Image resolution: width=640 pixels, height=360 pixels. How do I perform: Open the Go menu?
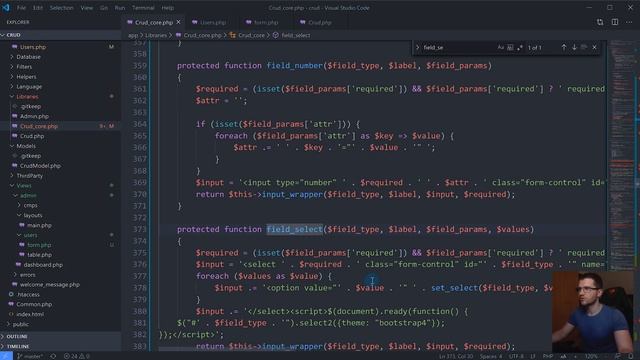[x=104, y=8]
